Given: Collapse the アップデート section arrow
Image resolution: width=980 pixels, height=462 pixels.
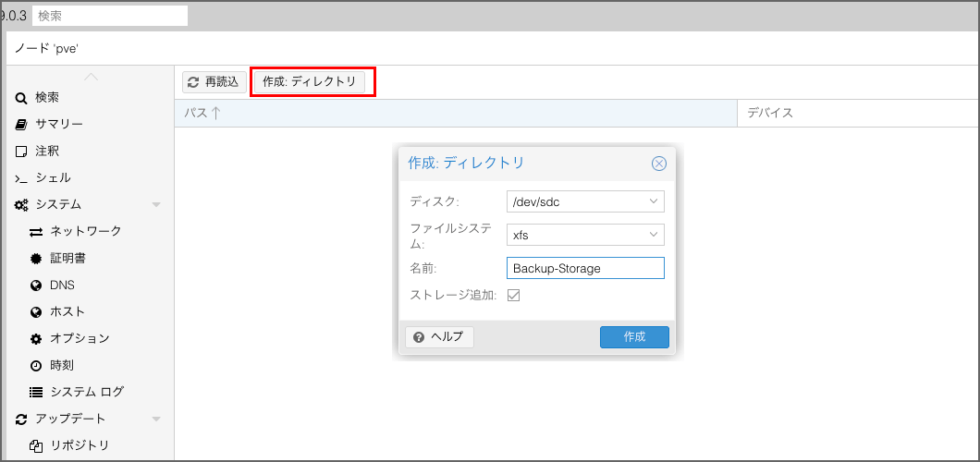Looking at the screenshot, I should coord(156,419).
